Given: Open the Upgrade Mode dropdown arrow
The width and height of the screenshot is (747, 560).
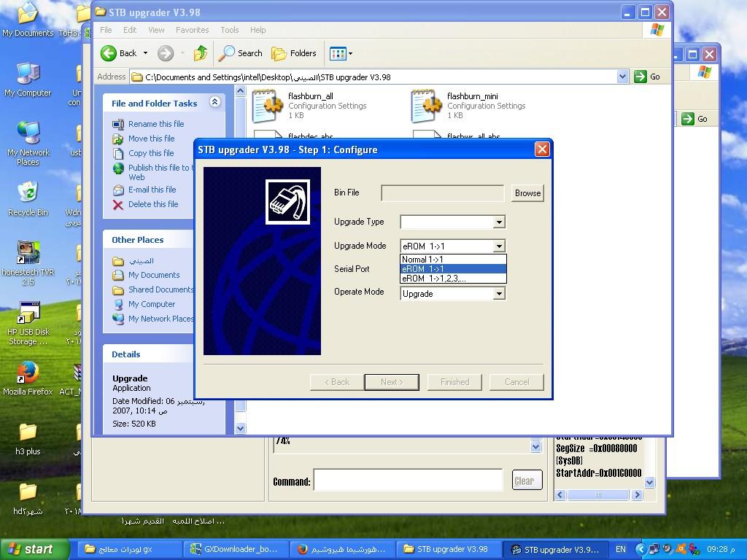Looking at the screenshot, I should point(499,246).
